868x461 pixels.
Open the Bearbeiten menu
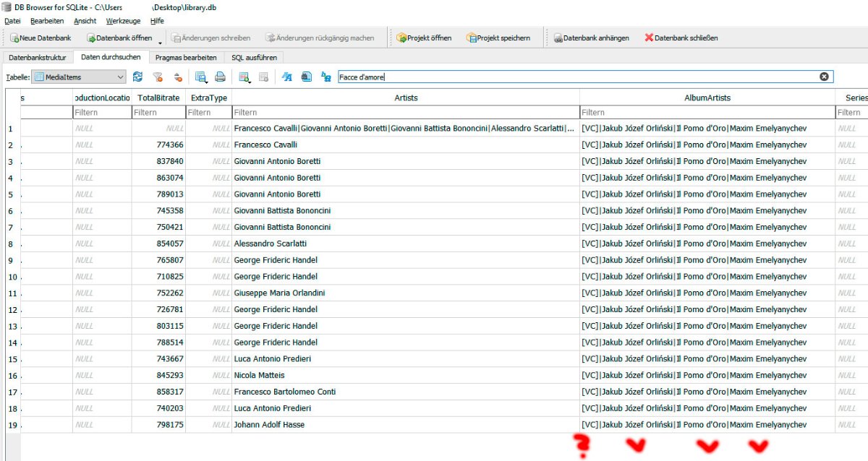click(47, 21)
